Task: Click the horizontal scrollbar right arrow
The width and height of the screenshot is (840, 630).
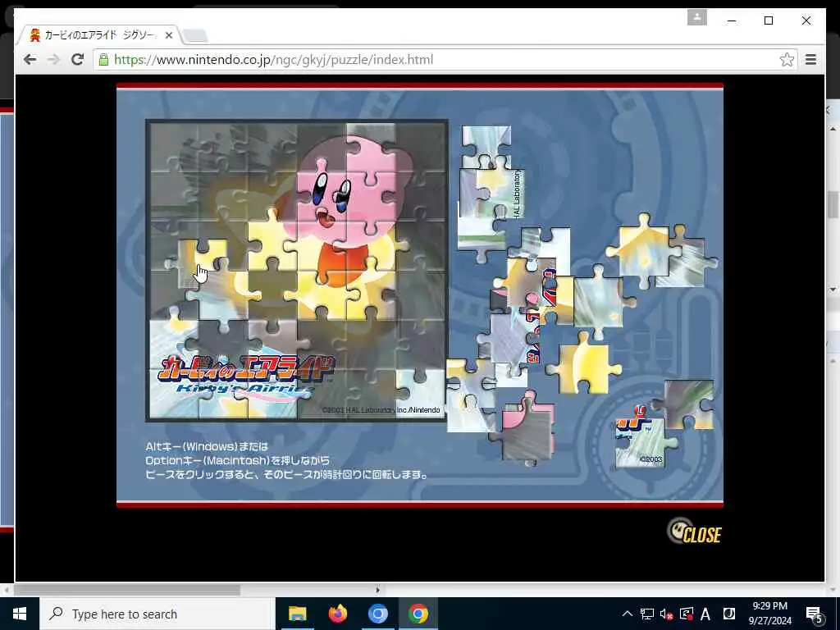Action: (377, 590)
